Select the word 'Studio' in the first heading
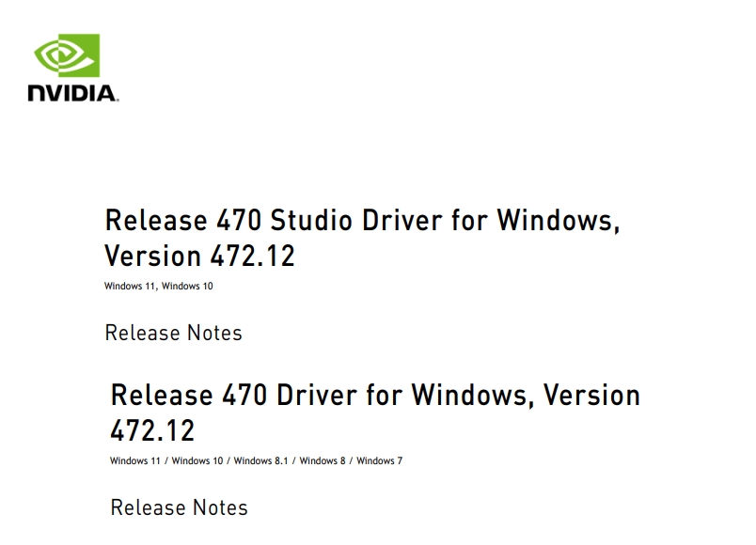Image resolution: width=756 pixels, height=545 pixels. coord(311,220)
